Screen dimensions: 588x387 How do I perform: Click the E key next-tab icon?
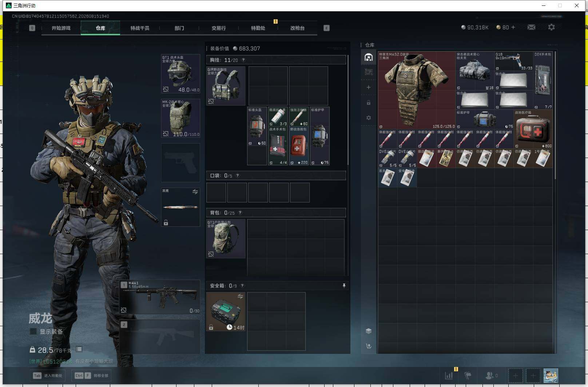tap(326, 28)
